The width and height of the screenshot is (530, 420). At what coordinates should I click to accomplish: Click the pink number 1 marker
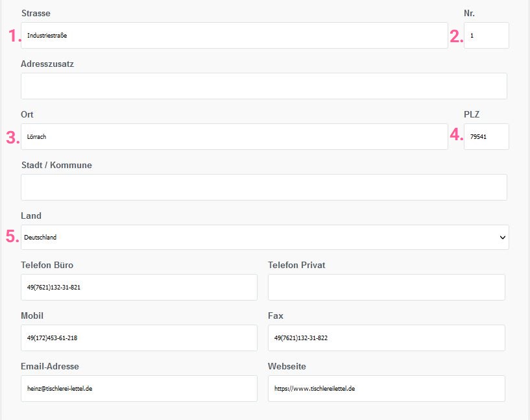coord(14,36)
